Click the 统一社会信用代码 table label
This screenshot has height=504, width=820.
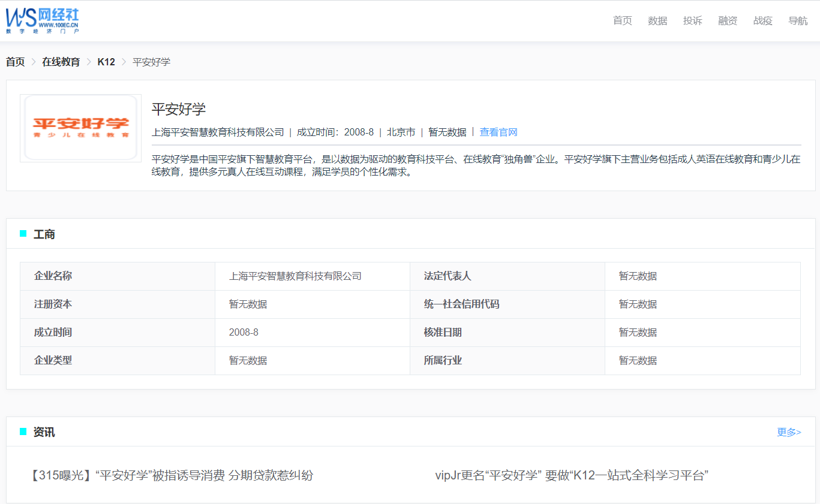(462, 304)
